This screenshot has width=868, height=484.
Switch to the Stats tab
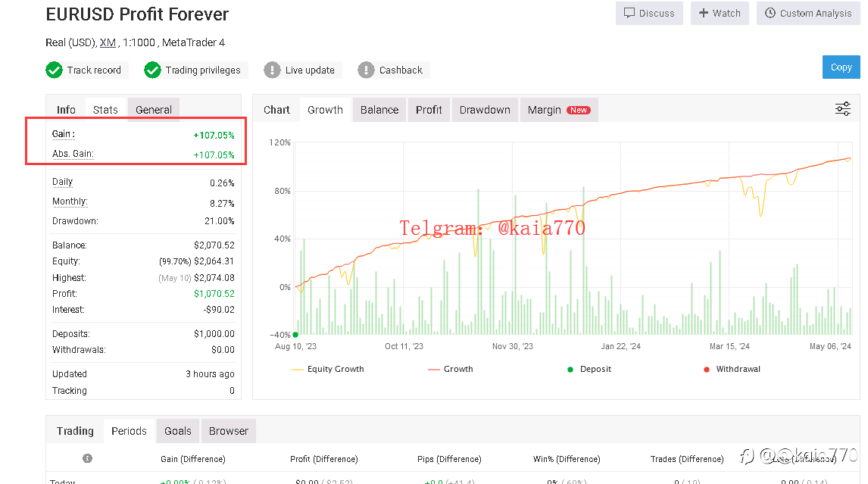coord(105,110)
